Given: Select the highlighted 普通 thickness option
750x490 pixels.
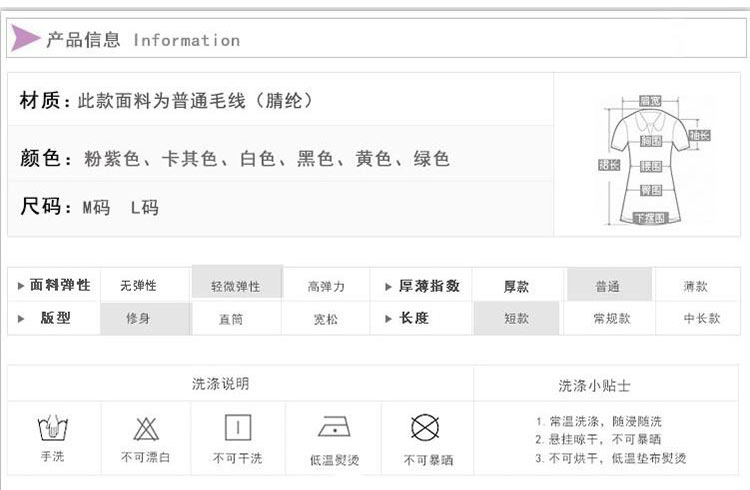Looking at the screenshot, I should tap(609, 284).
